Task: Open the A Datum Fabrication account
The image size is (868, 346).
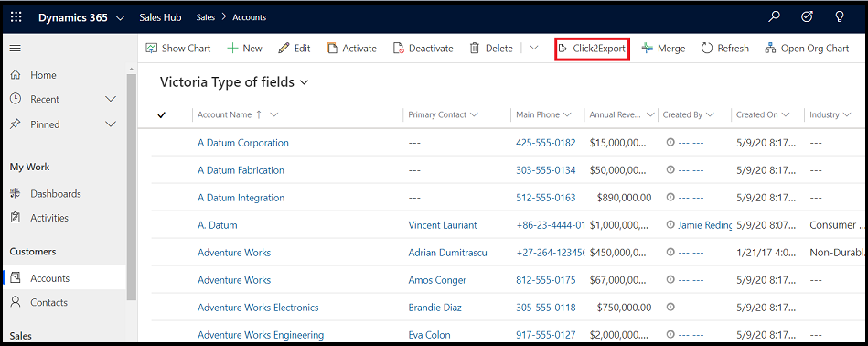Action: click(241, 170)
